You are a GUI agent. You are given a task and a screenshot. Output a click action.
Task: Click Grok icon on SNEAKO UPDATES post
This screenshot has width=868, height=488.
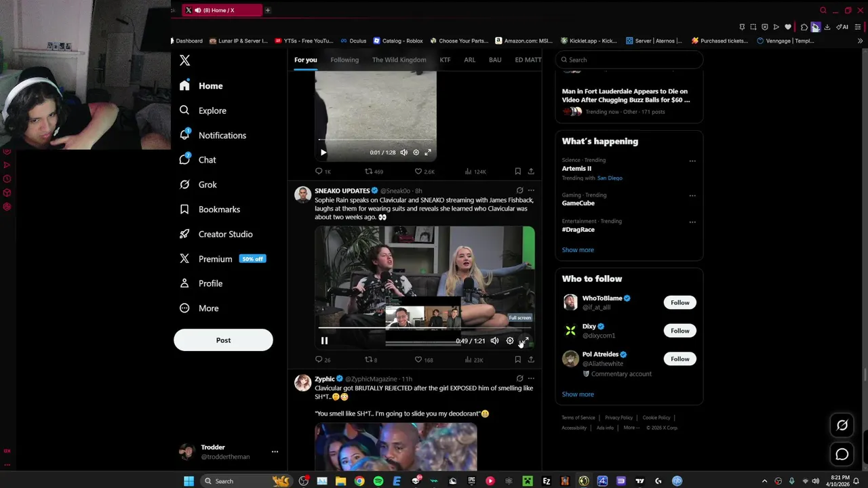pos(519,190)
